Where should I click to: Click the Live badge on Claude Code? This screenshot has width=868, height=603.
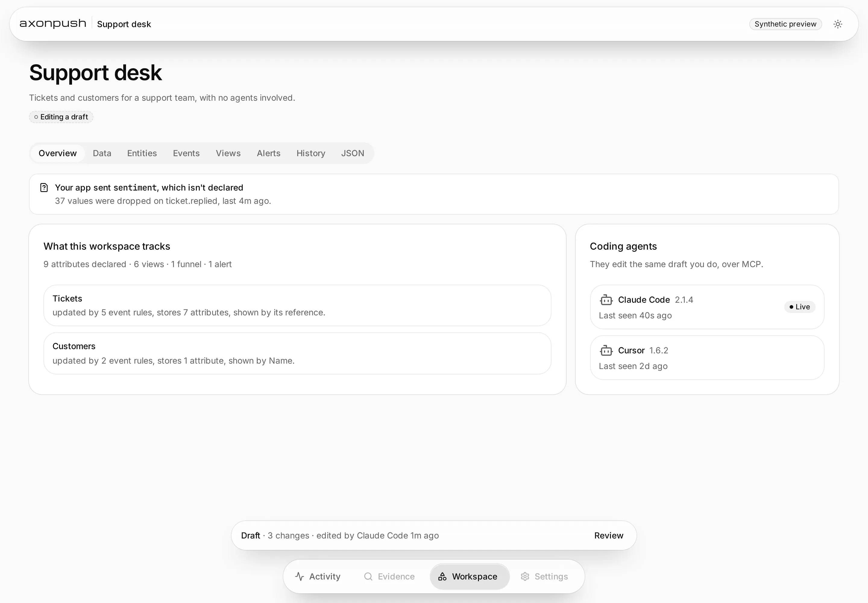click(x=800, y=307)
